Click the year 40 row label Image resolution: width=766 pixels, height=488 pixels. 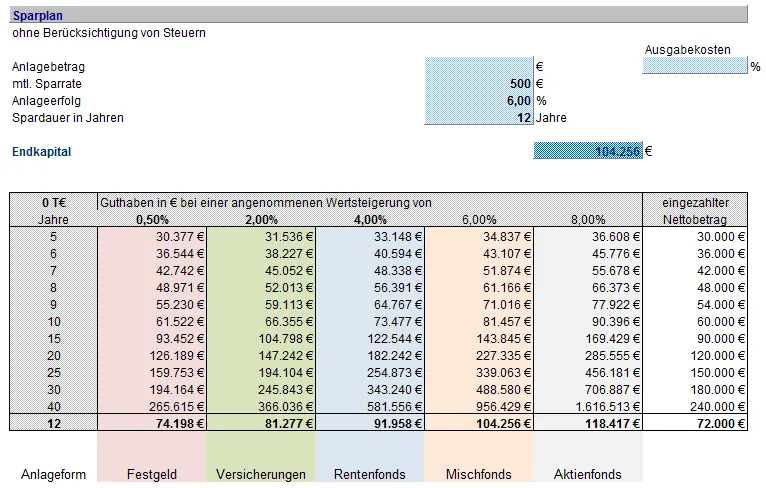[x=53, y=406]
